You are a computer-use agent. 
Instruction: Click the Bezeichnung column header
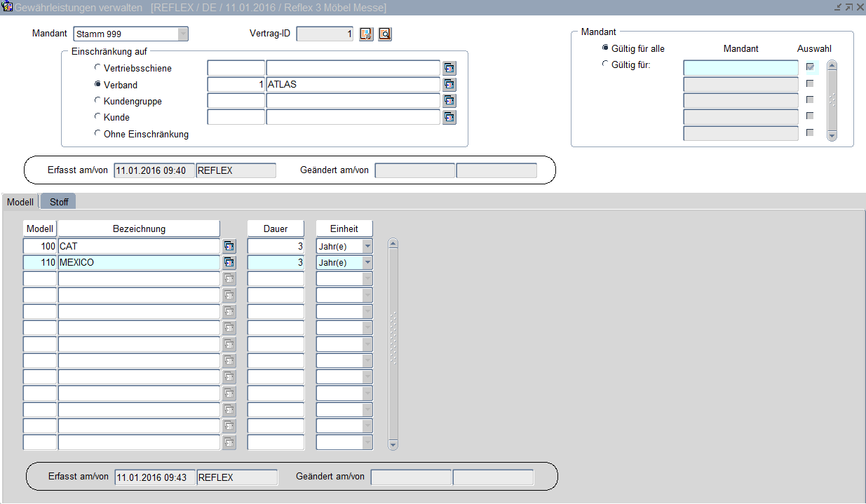[x=139, y=229]
